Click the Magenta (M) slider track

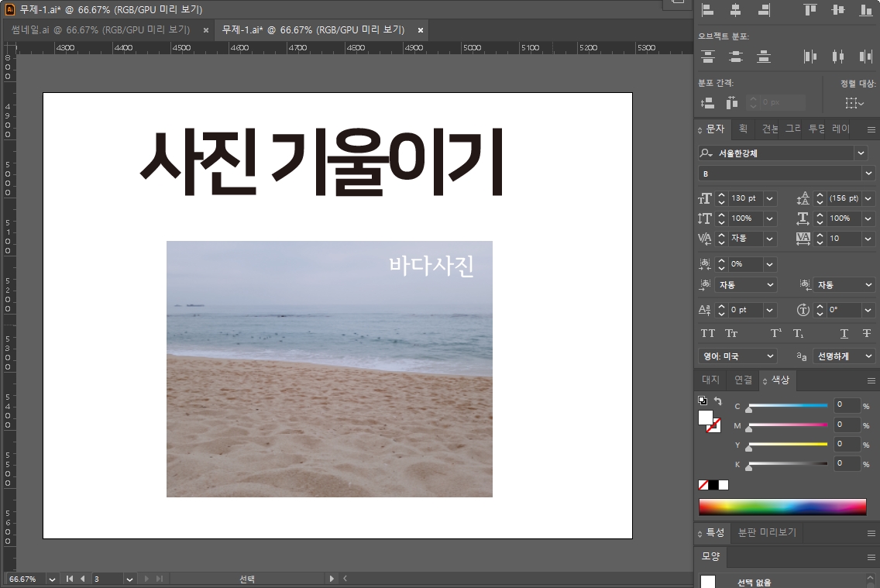(x=788, y=425)
